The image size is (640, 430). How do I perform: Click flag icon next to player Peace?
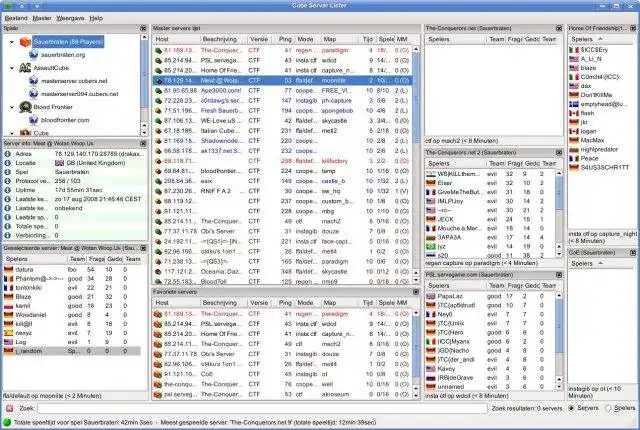pos(574,158)
